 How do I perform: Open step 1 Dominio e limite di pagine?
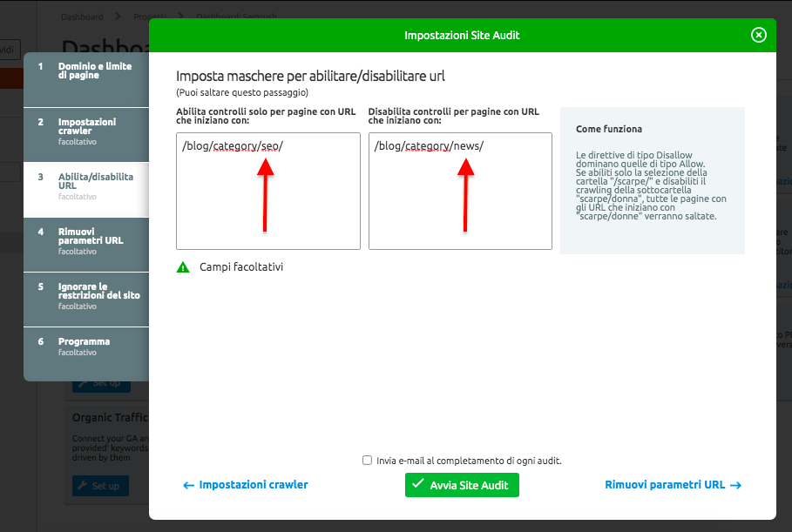86,79
